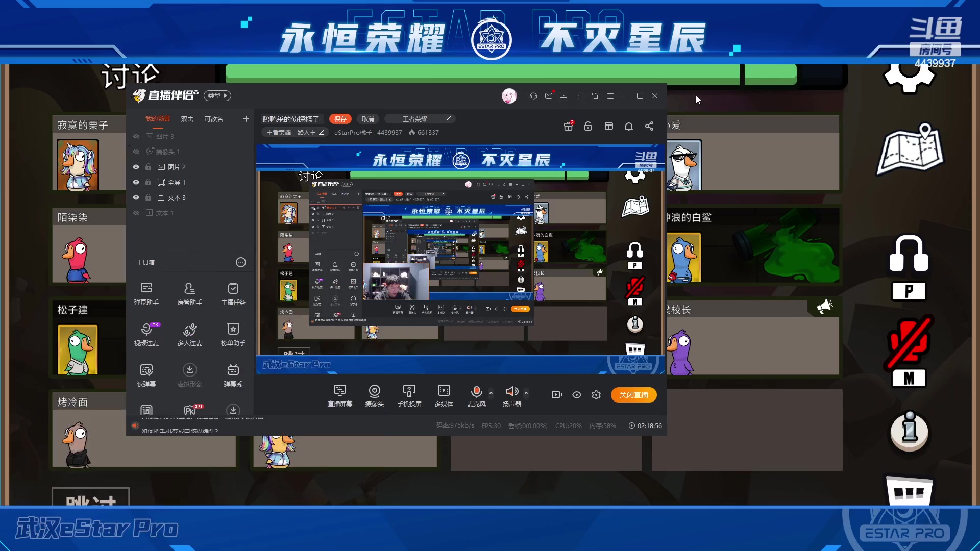The image size is (980, 551).
Task: Open the 弹幕助手 tool
Action: coord(146,294)
